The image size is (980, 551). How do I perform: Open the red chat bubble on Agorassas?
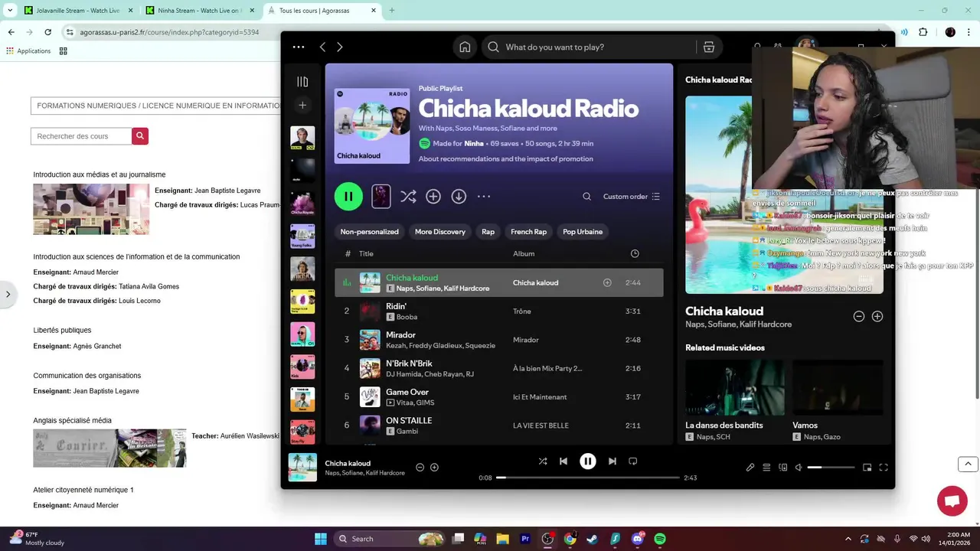(952, 501)
